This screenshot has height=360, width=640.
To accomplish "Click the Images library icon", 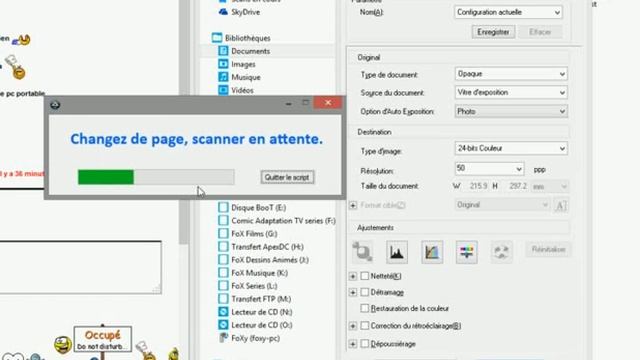I will 223,64.
